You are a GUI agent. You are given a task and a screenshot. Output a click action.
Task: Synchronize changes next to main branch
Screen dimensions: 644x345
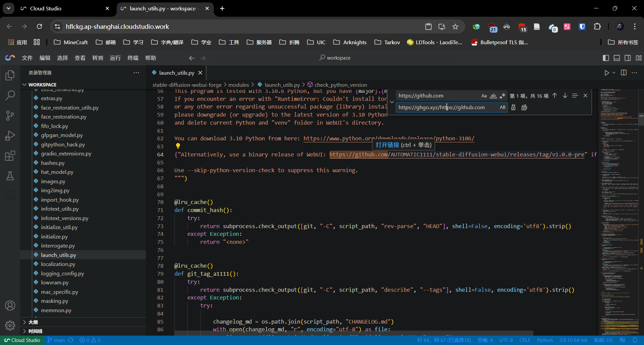[x=70, y=340]
